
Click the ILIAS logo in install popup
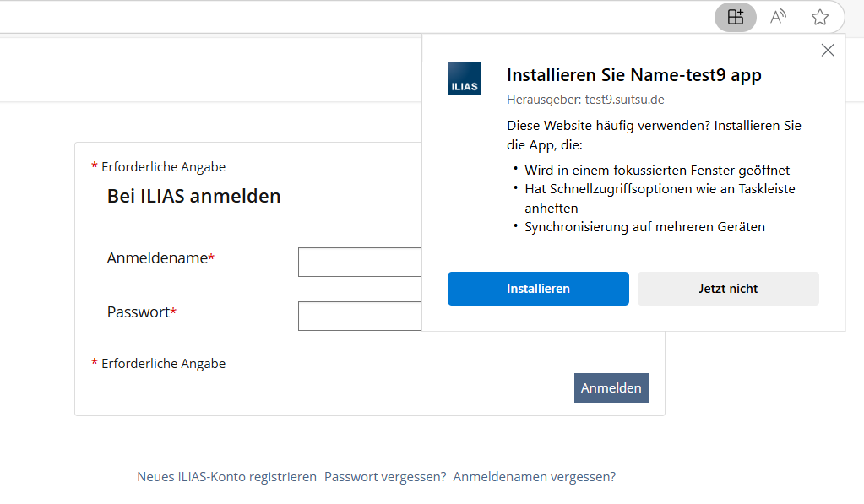465,79
